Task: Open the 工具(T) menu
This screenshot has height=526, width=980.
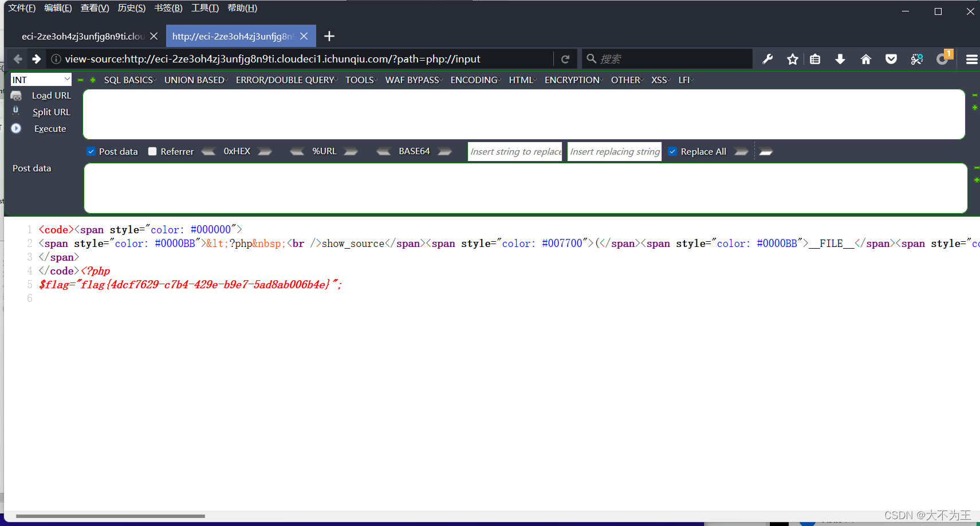Action: [205, 8]
